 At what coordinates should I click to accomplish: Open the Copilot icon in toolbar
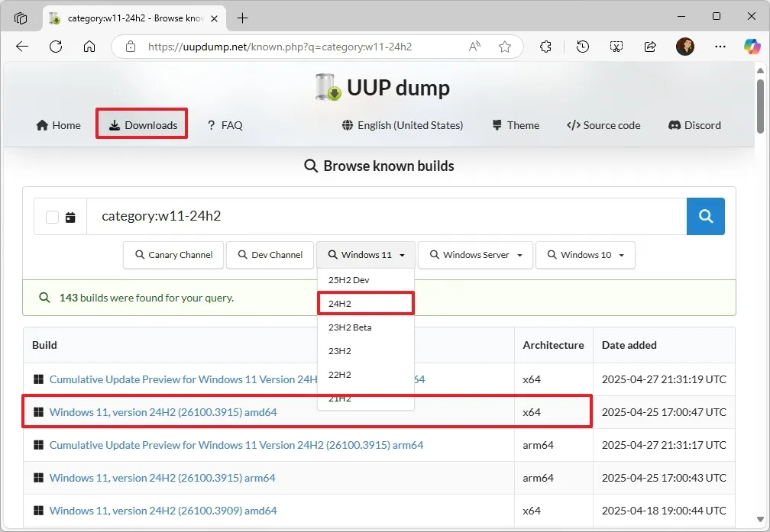(x=752, y=47)
